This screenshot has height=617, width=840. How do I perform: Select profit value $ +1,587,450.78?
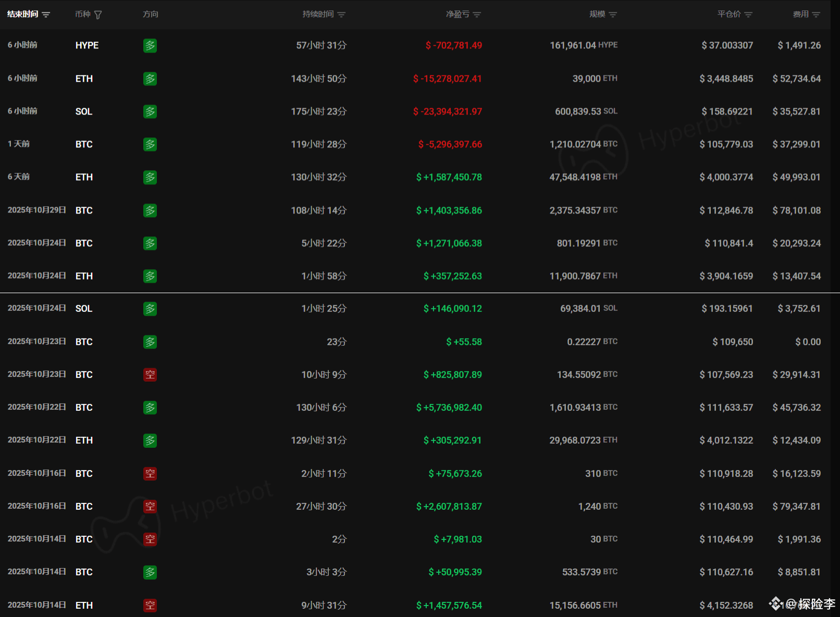pyautogui.click(x=449, y=177)
